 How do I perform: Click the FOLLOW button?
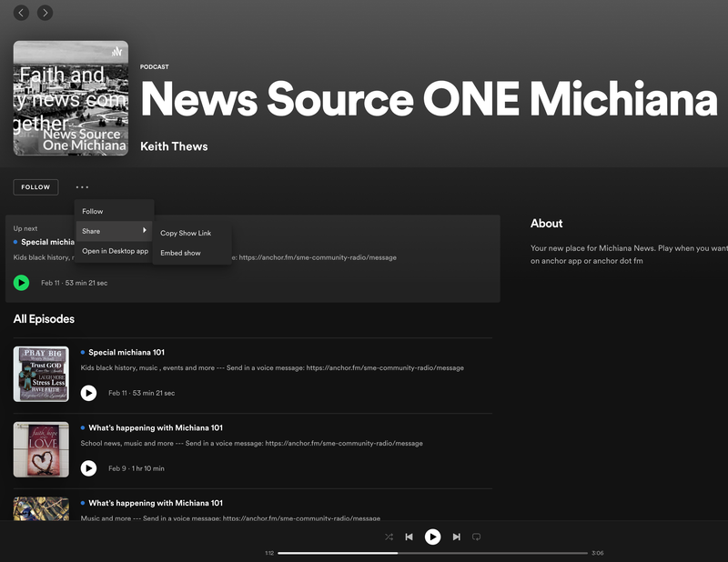pyautogui.click(x=35, y=186)
